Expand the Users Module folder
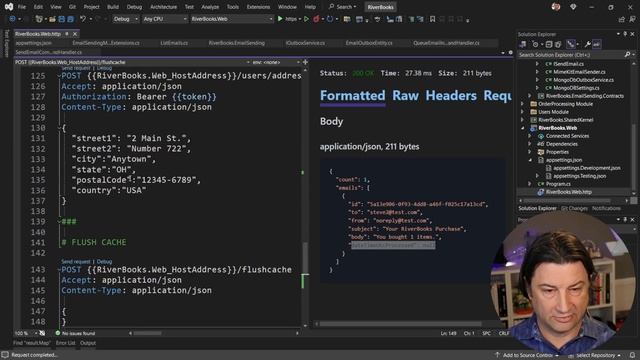This screenshot has width=640, height=360. [x=522, y=112]
